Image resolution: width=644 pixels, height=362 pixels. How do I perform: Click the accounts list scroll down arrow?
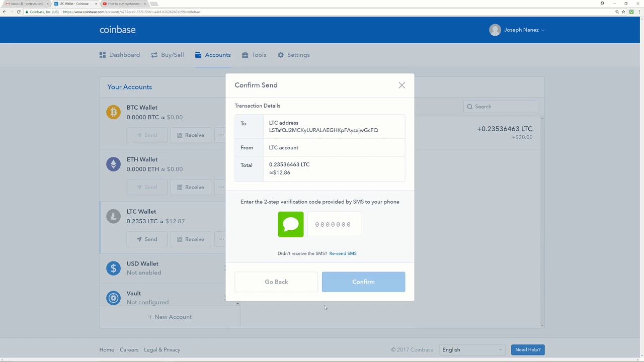click(x=237, y=304)
